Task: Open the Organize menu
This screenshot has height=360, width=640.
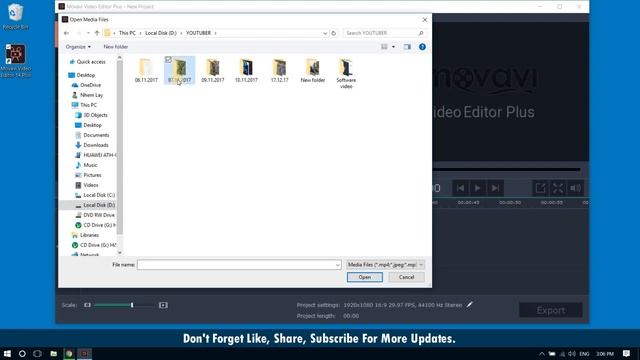Action: point(78,47)
